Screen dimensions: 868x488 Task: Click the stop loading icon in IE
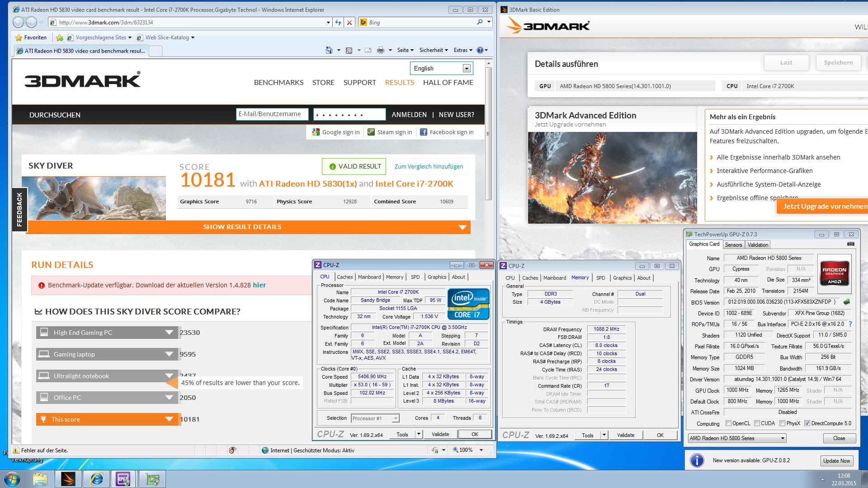point(349,22)
